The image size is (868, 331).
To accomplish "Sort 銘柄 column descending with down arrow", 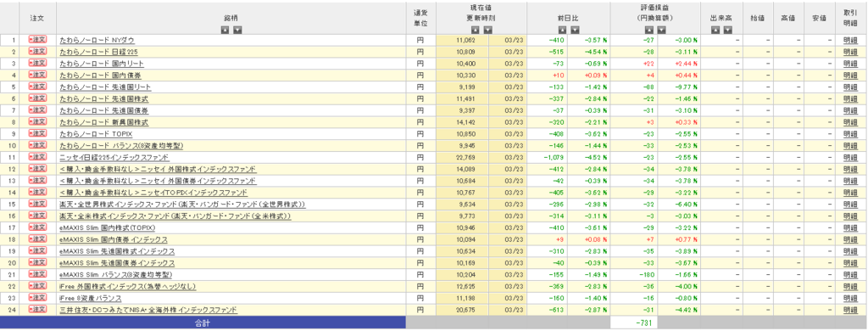I will coord(237,30).
